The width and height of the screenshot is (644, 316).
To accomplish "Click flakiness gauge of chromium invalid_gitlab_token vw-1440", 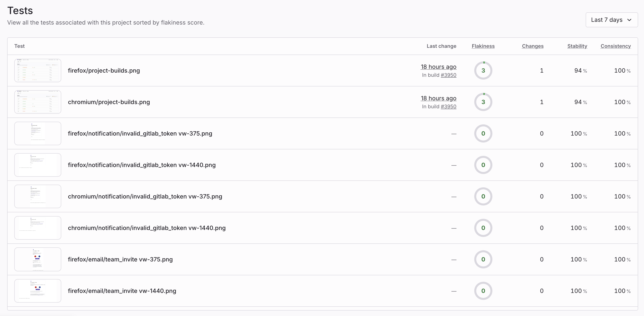I will point(483,228).
